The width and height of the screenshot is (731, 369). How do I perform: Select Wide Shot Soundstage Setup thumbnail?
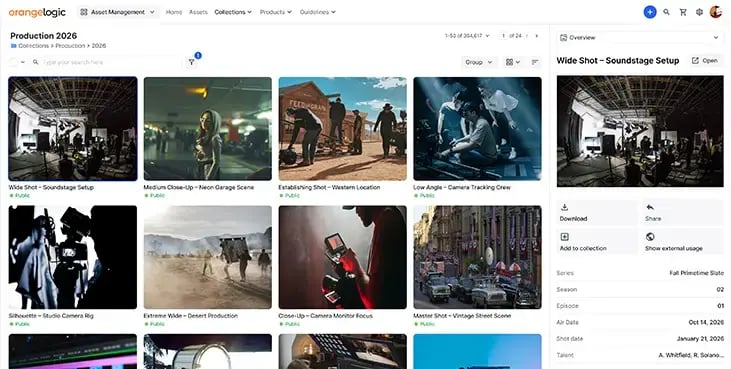pyautogui.click(x=73, y=129)
